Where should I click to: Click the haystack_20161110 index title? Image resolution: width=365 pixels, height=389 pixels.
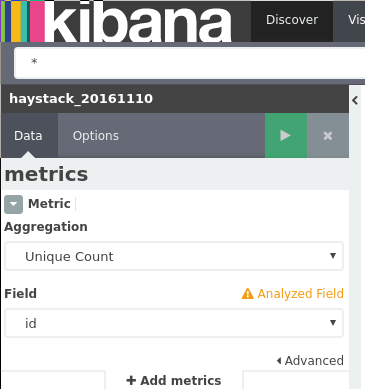point(81,99)
